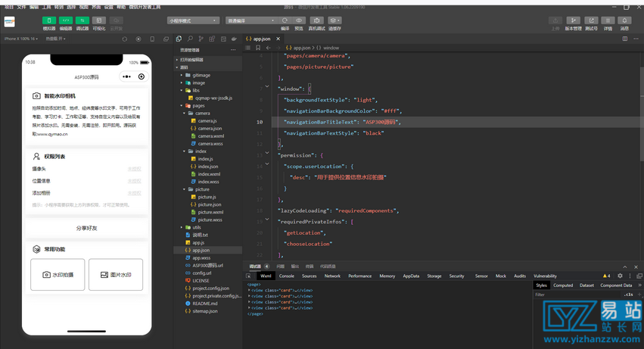Open DevTools settings gear icon

(x=620, y=276)
